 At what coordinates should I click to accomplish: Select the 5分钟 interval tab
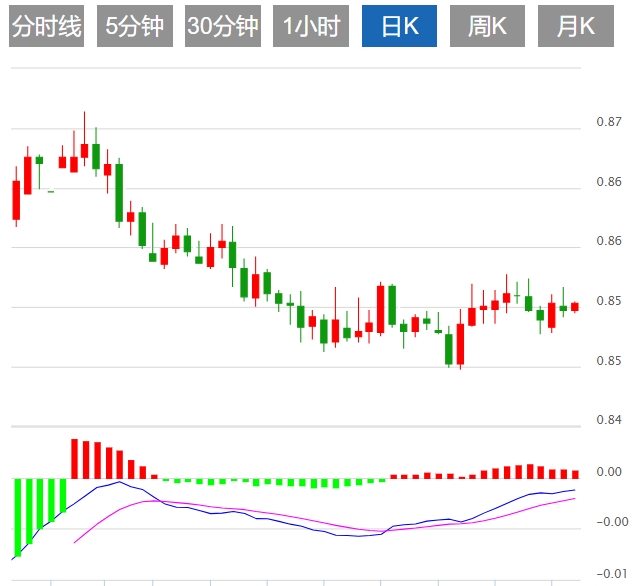pos(135,26)
